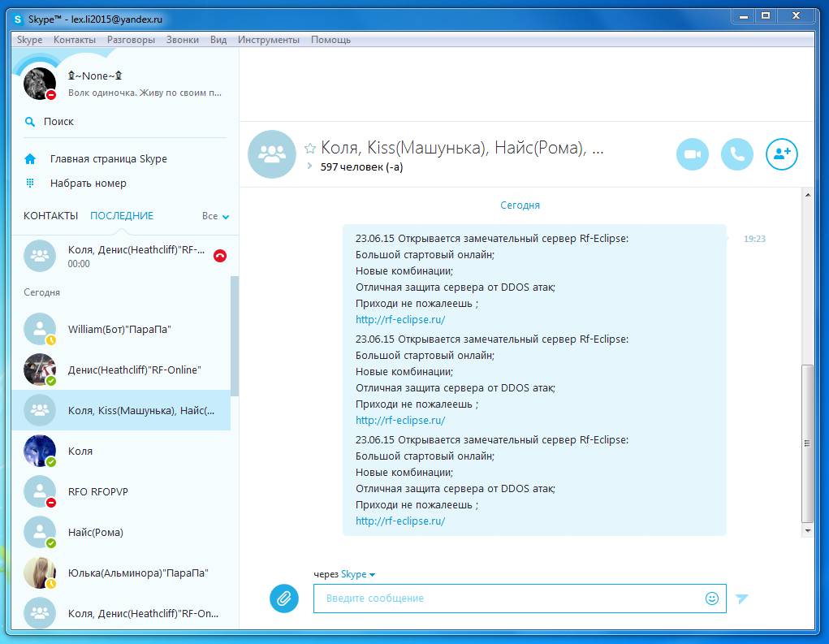The image size is (829, 644).
Task: Open Денис(Heathcliff)"RF-Online" avatar
Action: click(40, 370)
